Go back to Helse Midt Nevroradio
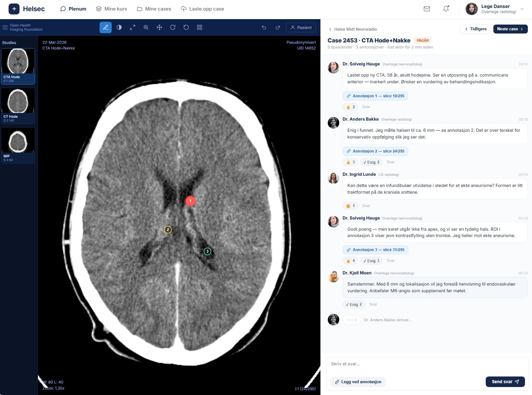The image size is (532, 395). [x=353, y=29]
